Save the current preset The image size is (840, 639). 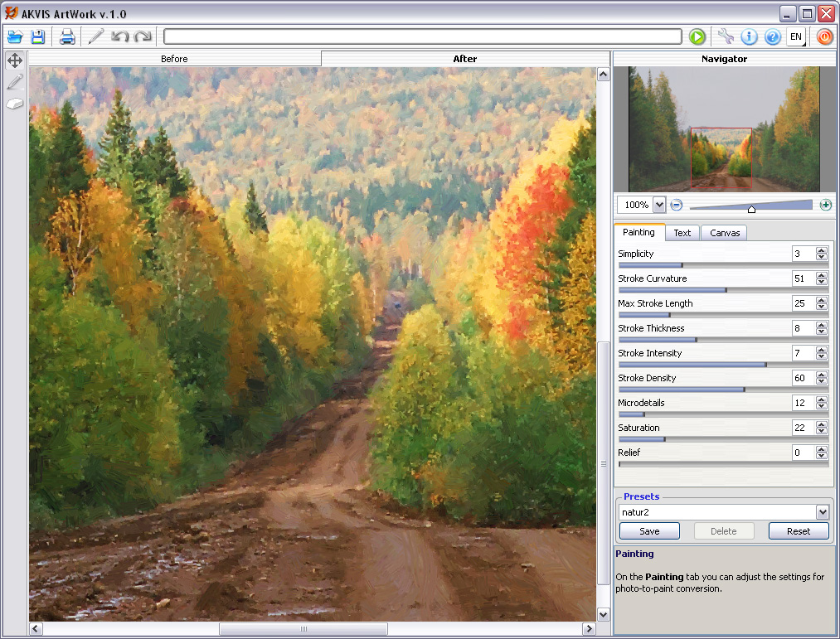click(x=649, y=531)
